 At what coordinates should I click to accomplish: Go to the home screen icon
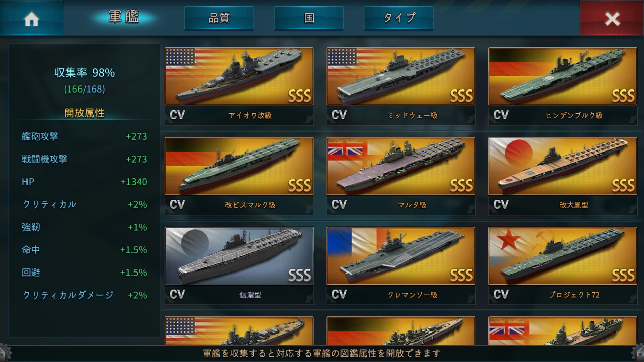[32, 18]
